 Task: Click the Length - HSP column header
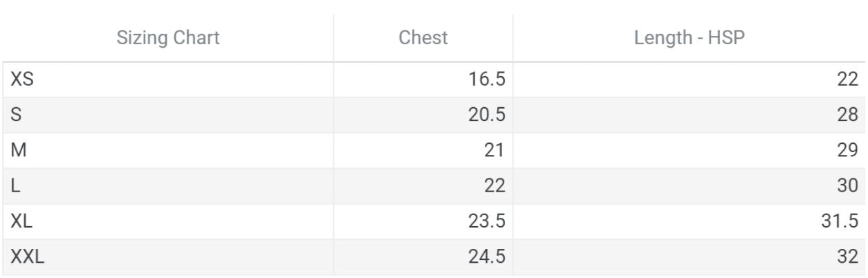click(689, 38)
